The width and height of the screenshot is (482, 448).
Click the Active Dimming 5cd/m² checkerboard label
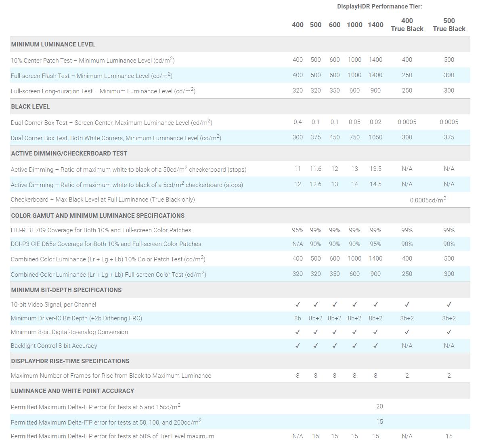127,185
